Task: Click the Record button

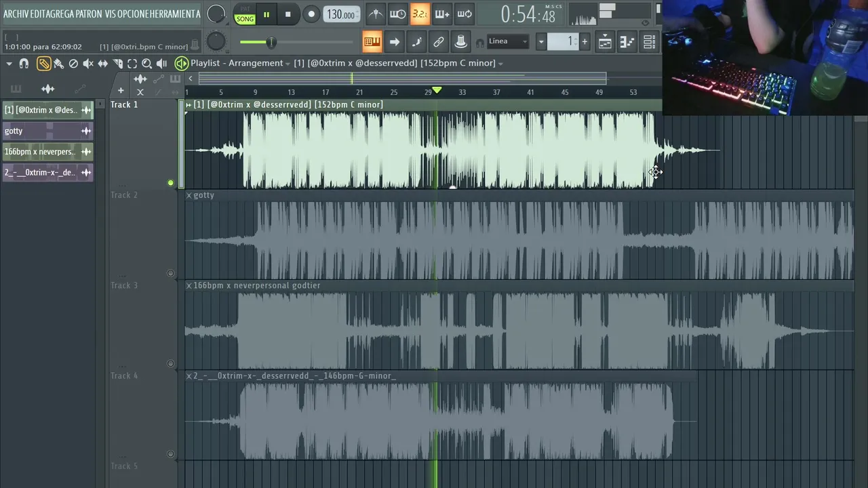Action: click(311, 14)
